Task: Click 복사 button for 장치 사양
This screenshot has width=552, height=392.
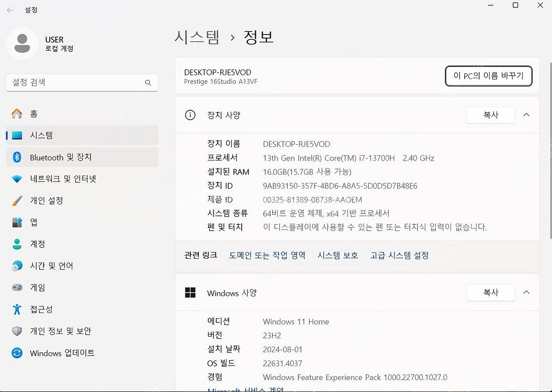Action: click(x=491, y=115)
